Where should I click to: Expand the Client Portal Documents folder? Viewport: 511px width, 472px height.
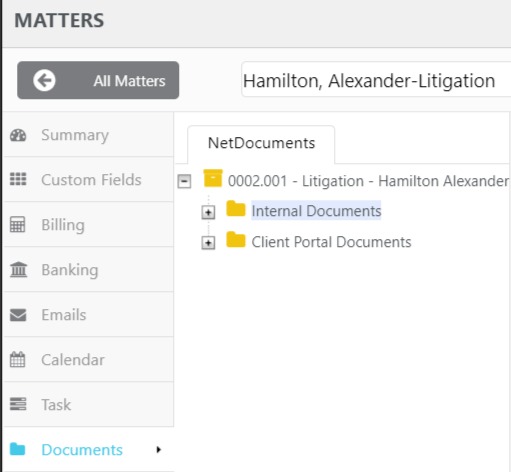pos(208,243)
